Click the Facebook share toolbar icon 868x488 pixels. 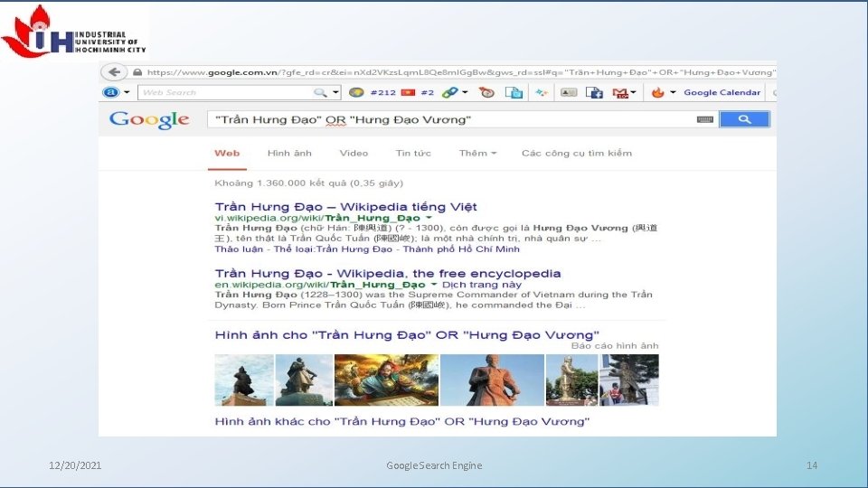(x=594, y=92)
